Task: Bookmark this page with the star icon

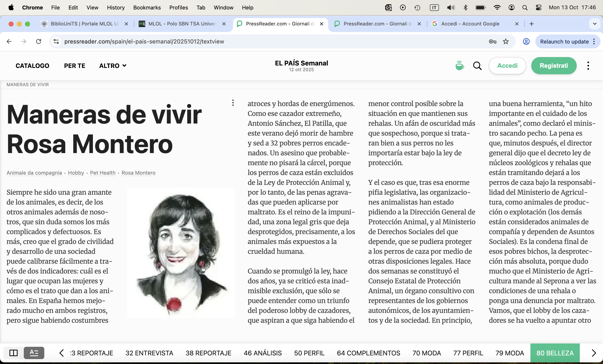Action: [x=506, y=41]
